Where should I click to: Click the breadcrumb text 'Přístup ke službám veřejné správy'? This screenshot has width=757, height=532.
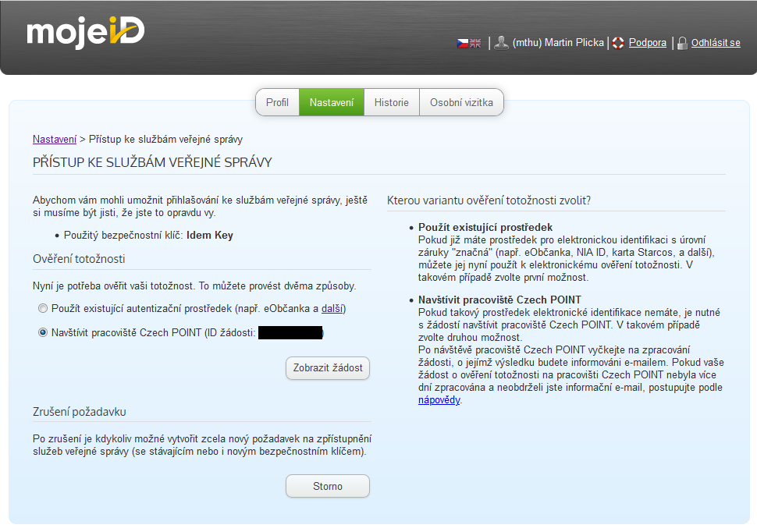[165, 139]
